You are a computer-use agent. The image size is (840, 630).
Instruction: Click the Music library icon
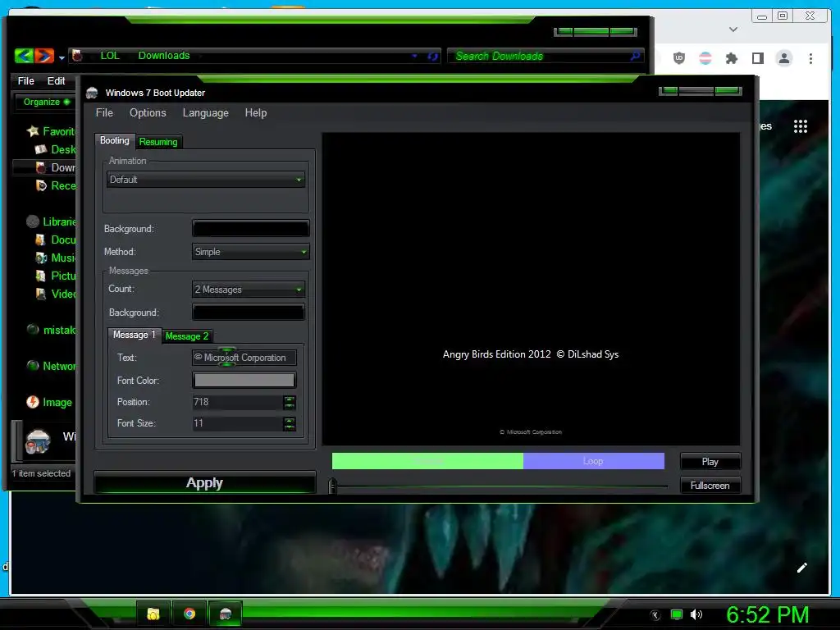pyautogui.click(x=41, y=258)
